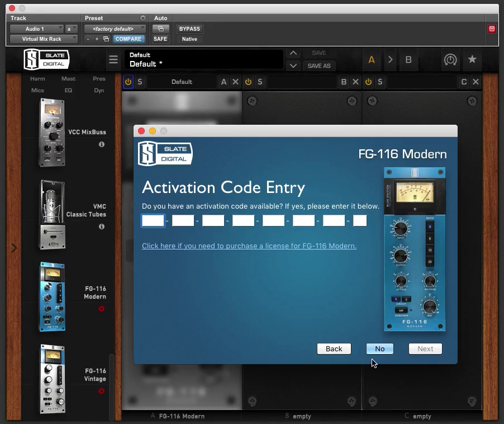Image resolution: width=504 pixels, height=424 pixels.
Task: Select the VMC Classic Tubes module thumbnail
Action: 52,215
